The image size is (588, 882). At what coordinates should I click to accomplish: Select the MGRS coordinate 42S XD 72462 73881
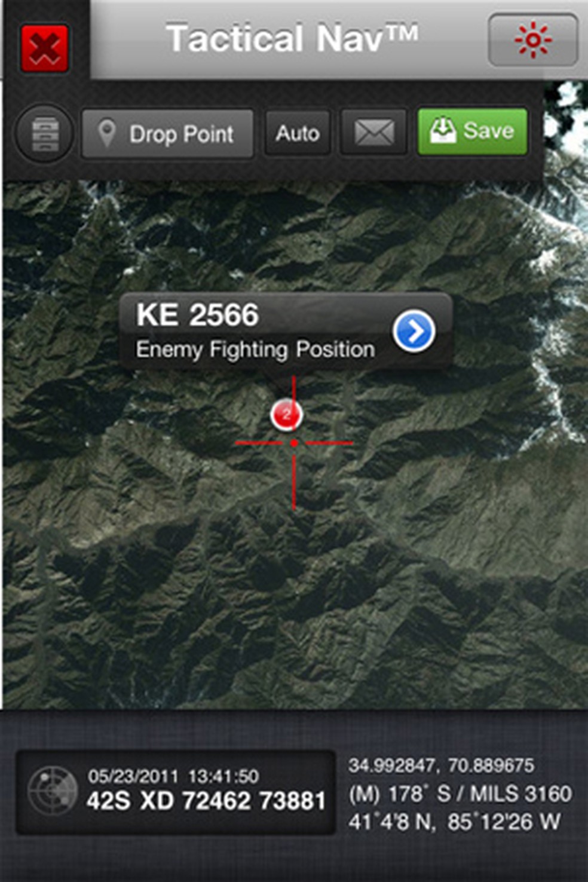[206, 801]
